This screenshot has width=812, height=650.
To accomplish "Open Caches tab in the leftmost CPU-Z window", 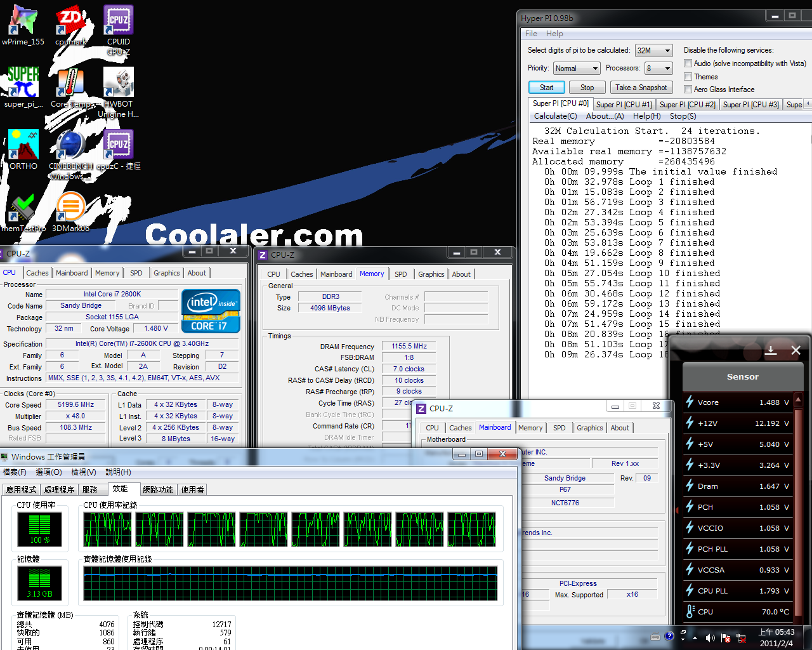I will click(x=37, y=273).
